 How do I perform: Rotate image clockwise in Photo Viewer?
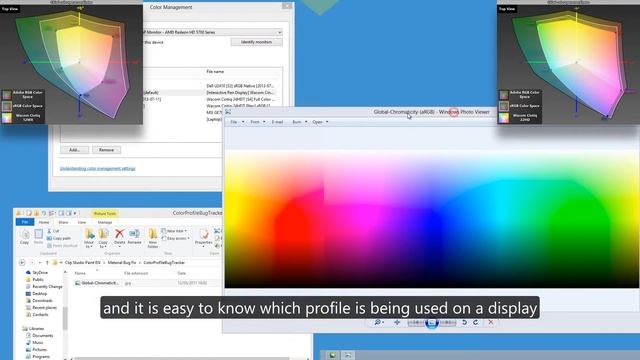pos(476,322)
